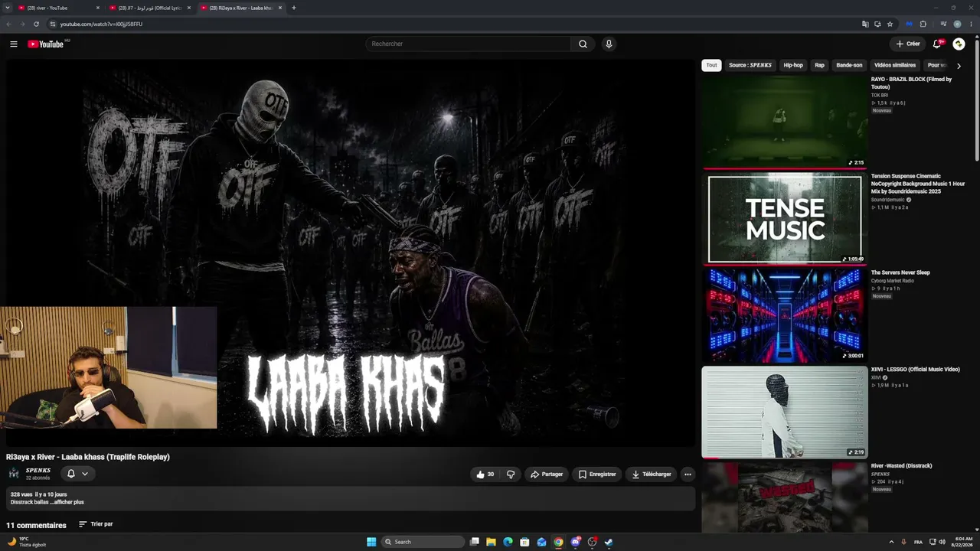Click the Télécharger download button
The height and width of the screenshot is (551, 980).
[x=652, y=474]
